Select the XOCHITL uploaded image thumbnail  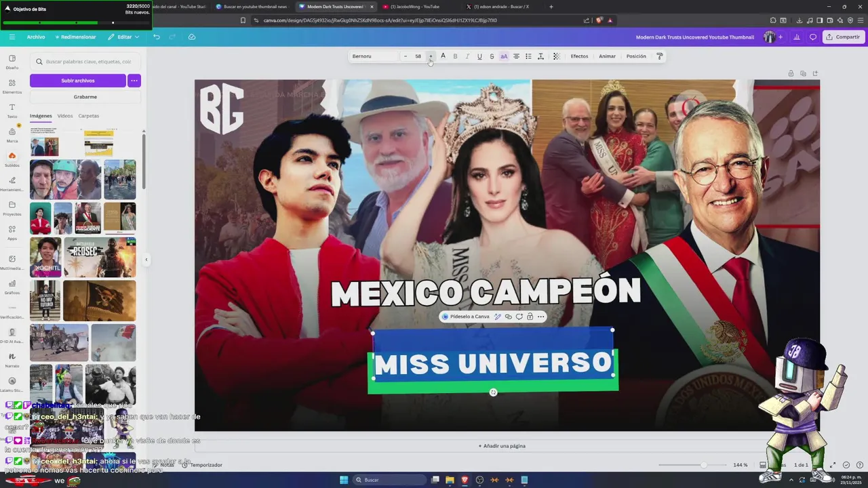click(45, 257)
